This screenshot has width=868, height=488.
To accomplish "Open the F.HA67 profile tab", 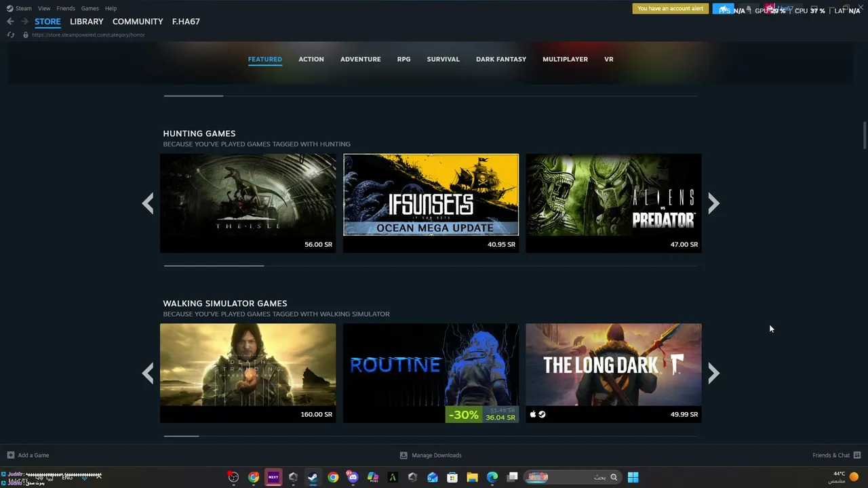I will click(x=186, y=22).
